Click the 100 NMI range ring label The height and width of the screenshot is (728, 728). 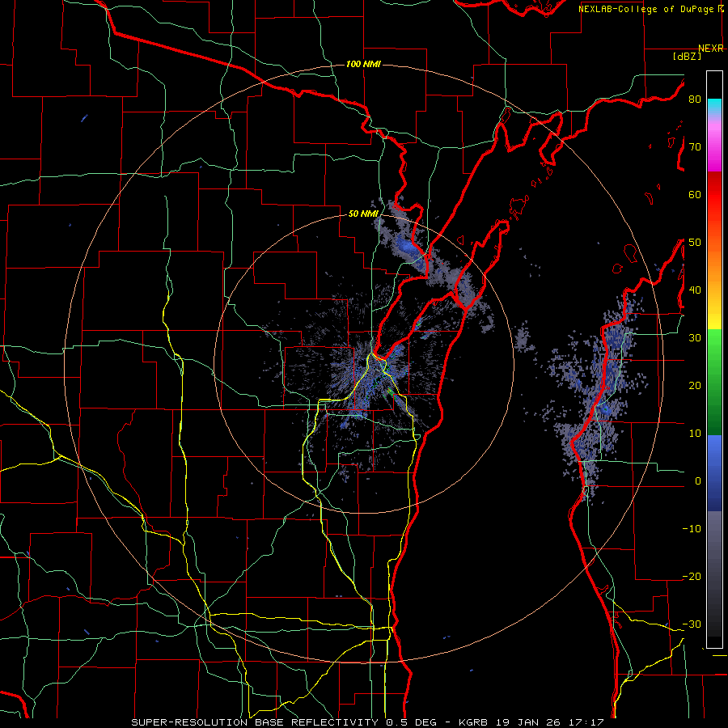[x=363, y=64]
